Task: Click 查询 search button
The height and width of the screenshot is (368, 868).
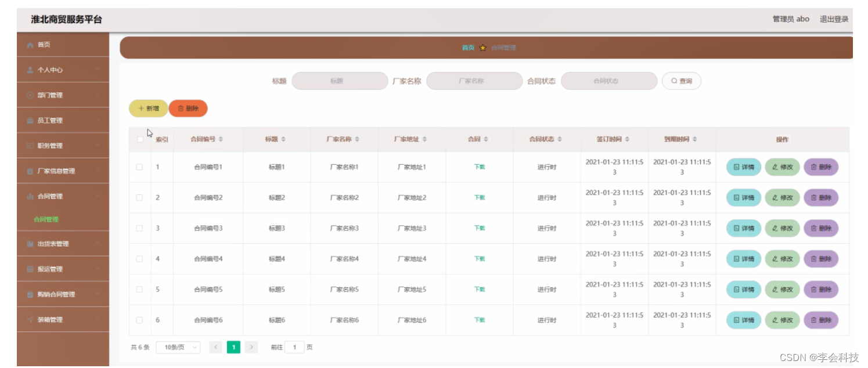Action: 682,81
